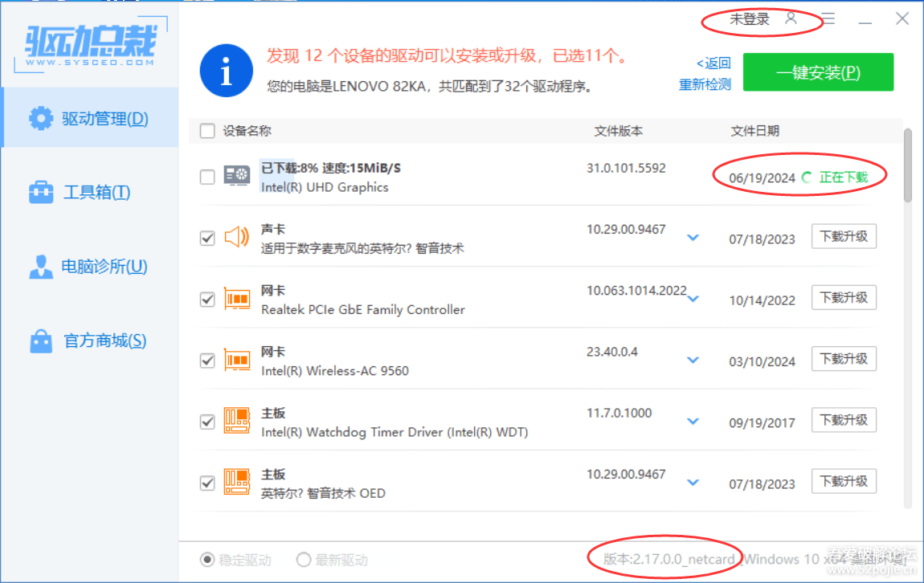Open the hamburger menu in title bar

click(x=828, y=18)
